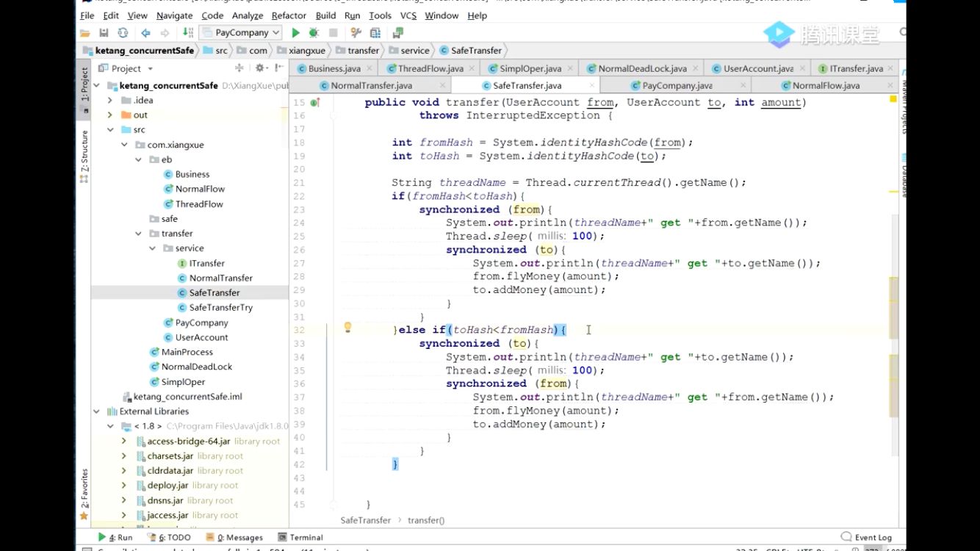Expand access-bridge-64.jar library node
Viewport: 980px width, 551px height.
(x=124, y=442)
